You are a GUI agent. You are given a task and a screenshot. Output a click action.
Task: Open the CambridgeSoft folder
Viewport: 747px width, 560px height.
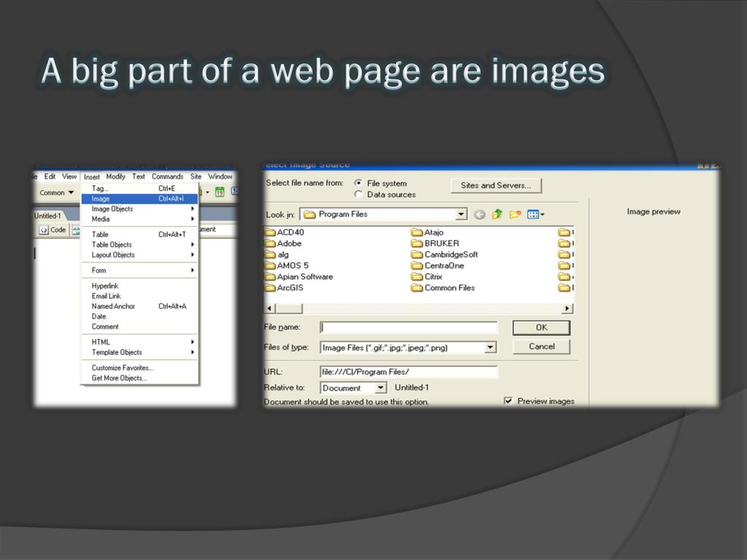click(x=444, y=254)
